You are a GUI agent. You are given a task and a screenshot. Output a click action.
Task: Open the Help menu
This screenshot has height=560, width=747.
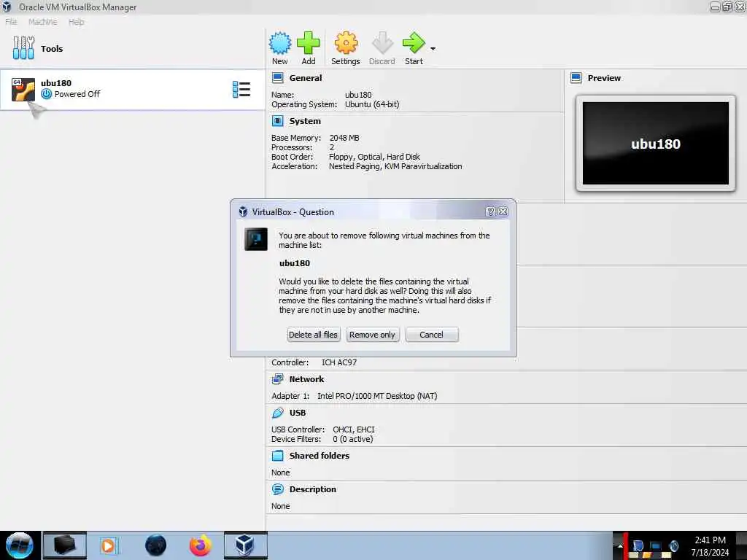click(76, 22)
